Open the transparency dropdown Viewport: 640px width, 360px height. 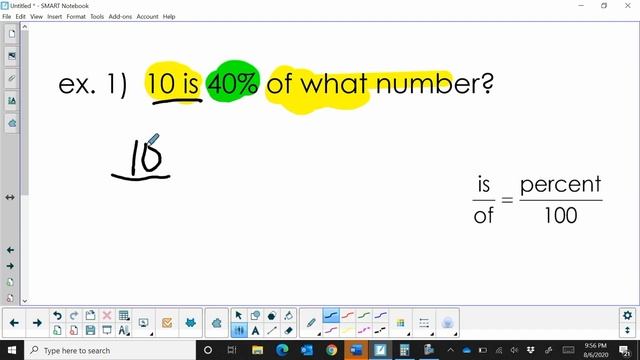448,323
